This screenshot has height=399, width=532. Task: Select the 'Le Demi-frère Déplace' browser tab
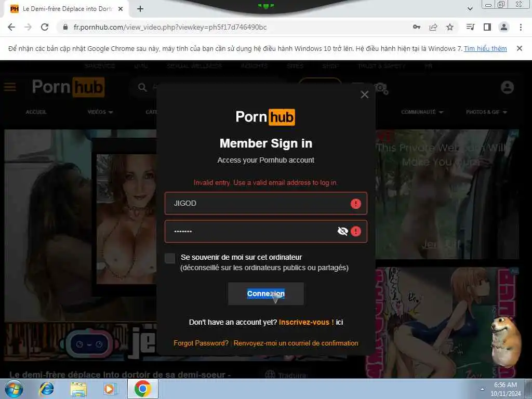click(x=66, y=9)
